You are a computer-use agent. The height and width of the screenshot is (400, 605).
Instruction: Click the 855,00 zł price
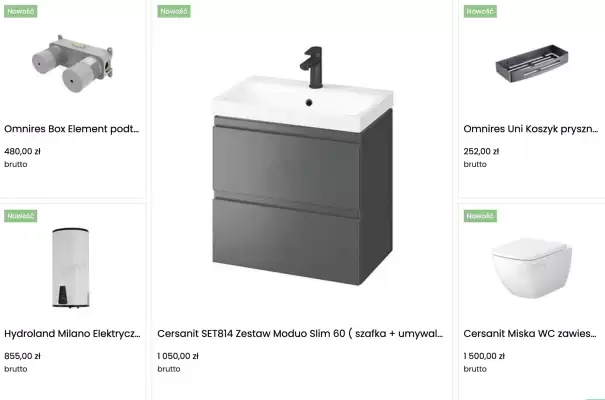(x=22, y=355)
